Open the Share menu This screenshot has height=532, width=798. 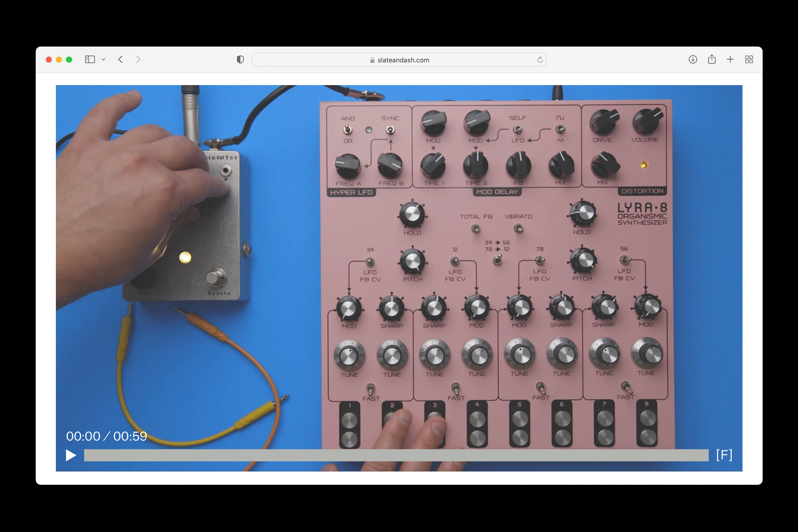(711, 59)
